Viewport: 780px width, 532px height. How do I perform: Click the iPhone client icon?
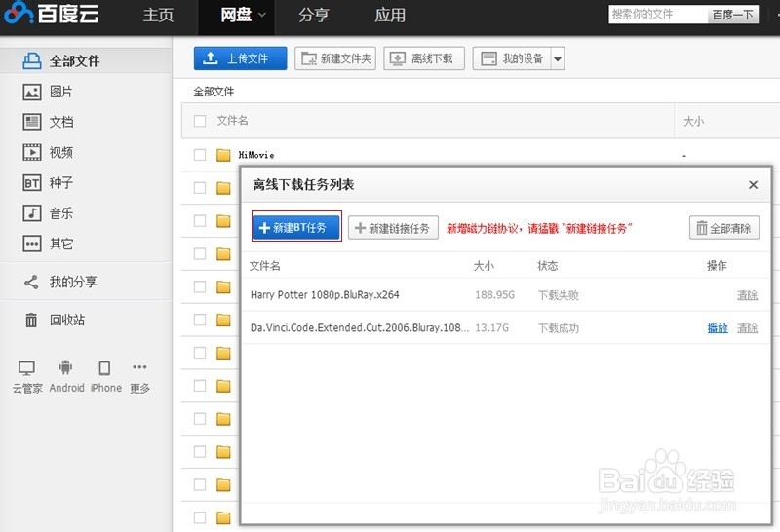point(104,368)
